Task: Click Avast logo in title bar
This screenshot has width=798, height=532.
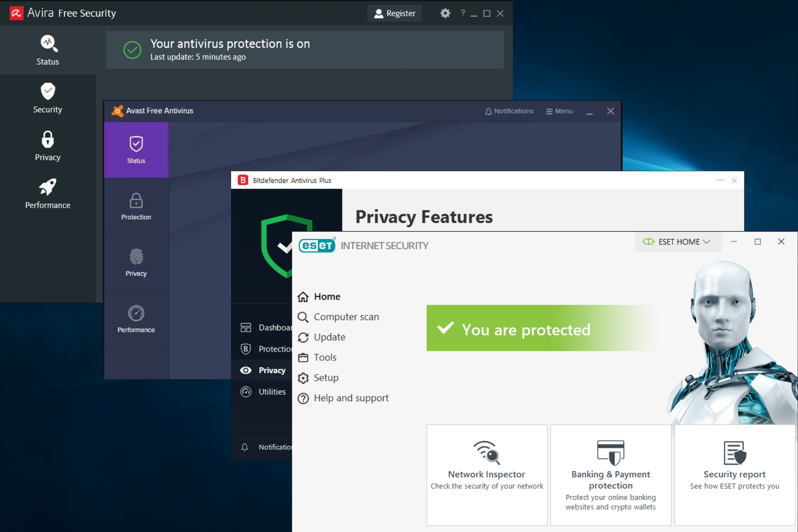Action: coord(118,111)
